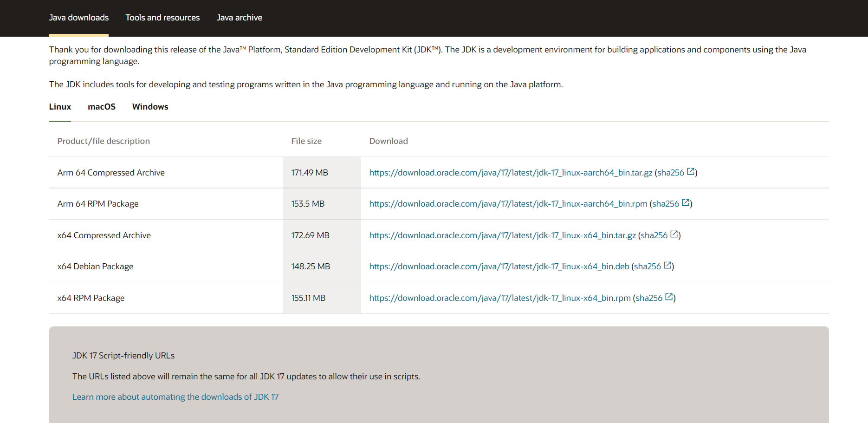Viewport: 868px width, 423px height.
Task: Download jdk-17_linux-x64_bin.deb link
Action: point(499,267)
